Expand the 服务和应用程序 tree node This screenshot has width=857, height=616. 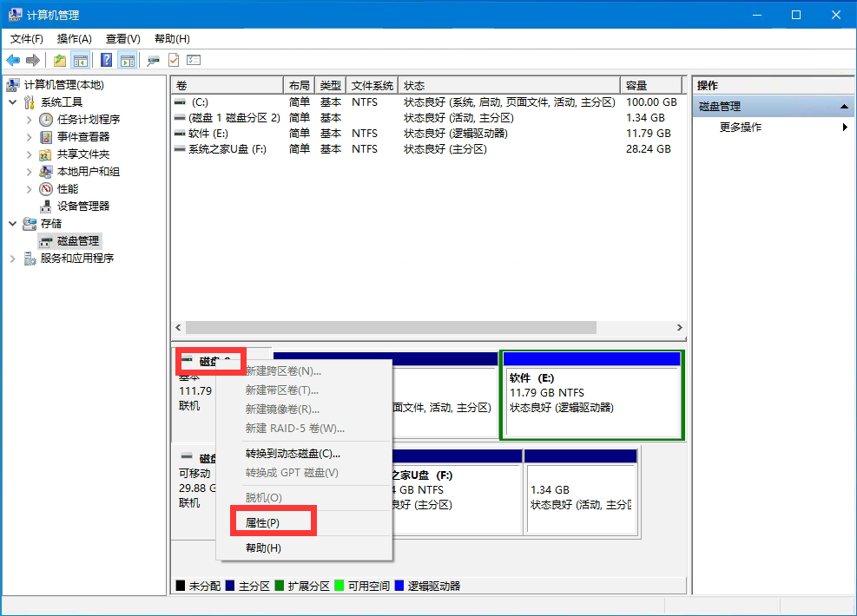(12, 258)
